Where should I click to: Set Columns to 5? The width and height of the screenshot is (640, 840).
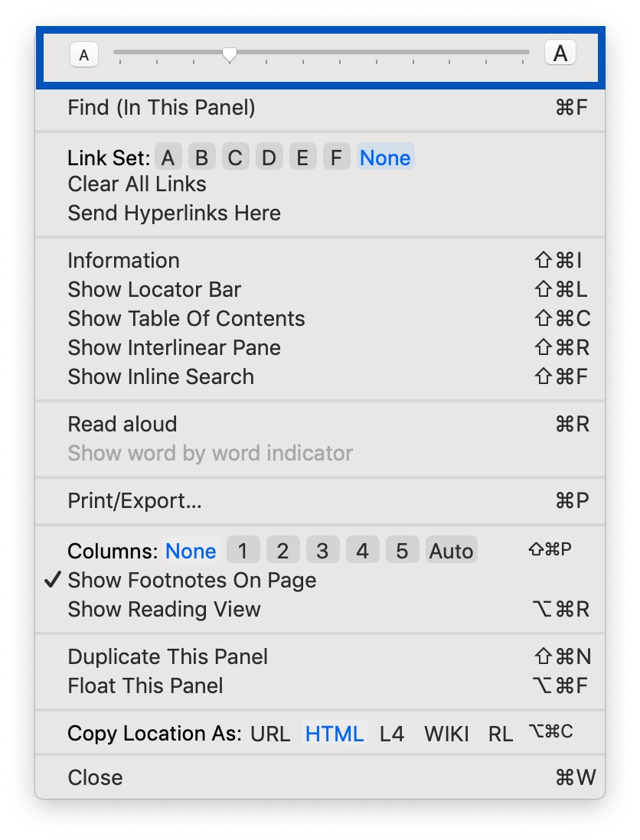[x=402, y=550]
